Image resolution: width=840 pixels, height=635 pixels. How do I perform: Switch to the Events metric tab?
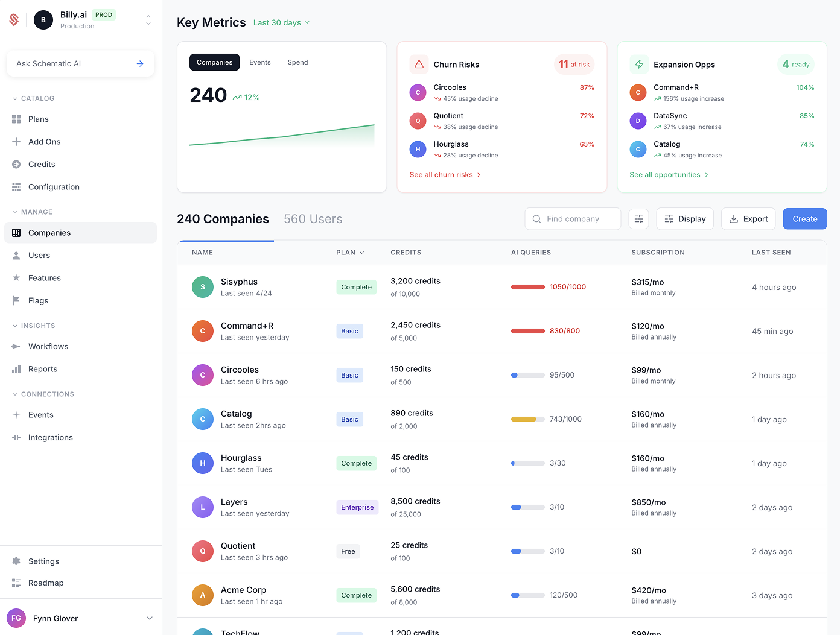[x=260, y=62]
